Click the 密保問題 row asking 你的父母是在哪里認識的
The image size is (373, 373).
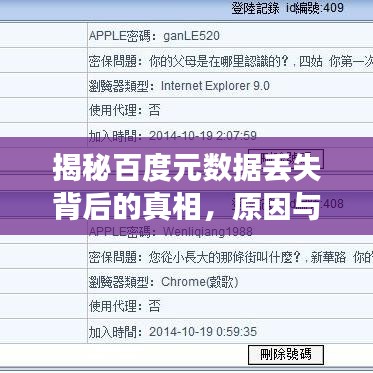(231, 61)
